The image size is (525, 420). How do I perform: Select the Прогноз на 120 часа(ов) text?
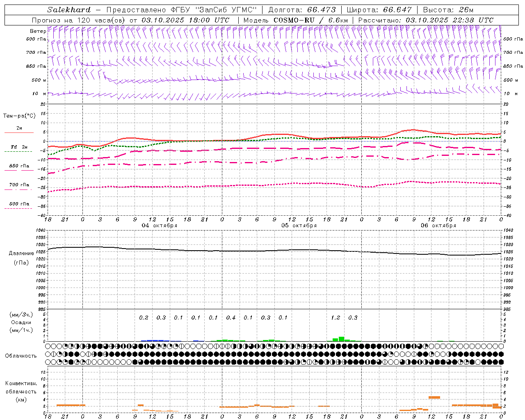(x=79, y=20)
